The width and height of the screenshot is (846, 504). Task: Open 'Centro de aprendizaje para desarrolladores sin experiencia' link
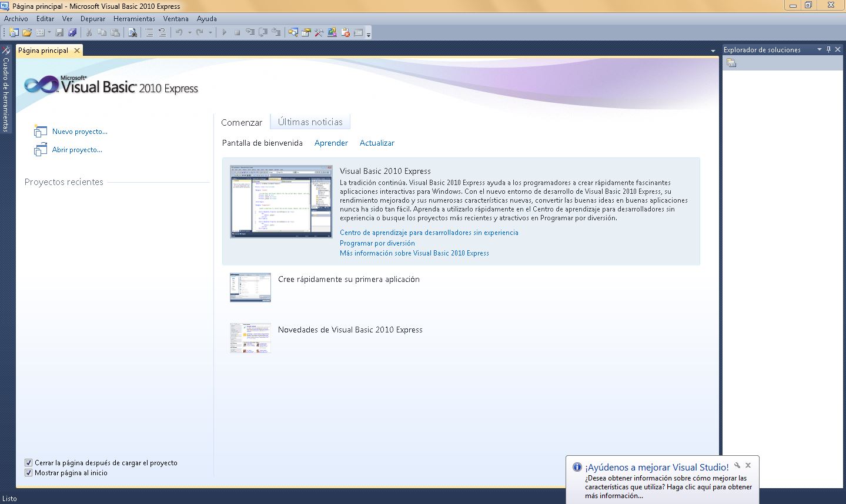coord(429,233)
